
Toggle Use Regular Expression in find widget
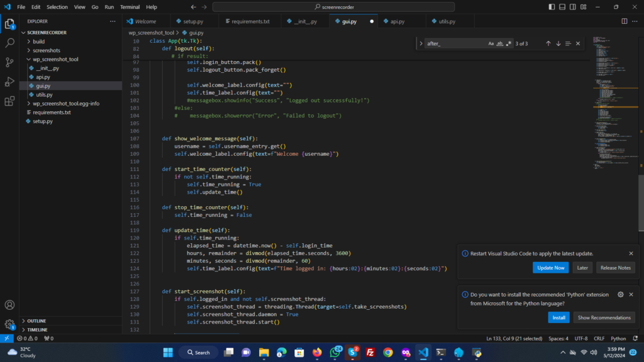[508, 43]
